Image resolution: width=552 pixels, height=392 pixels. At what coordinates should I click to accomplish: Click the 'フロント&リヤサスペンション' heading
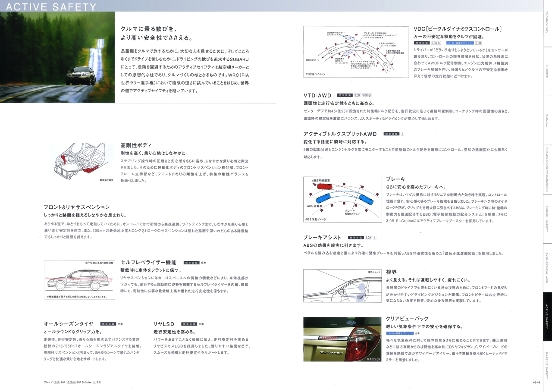tap(77, 207)
